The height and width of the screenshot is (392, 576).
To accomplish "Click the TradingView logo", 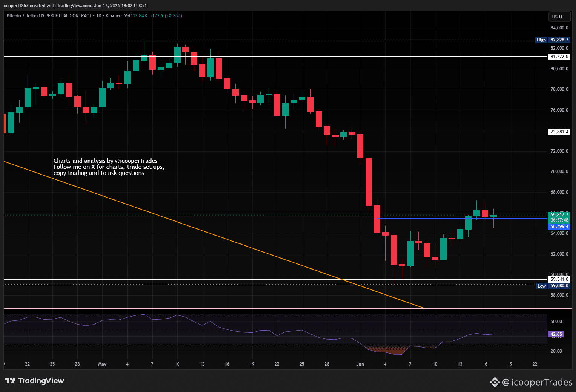I will click(x=34, y=381).
